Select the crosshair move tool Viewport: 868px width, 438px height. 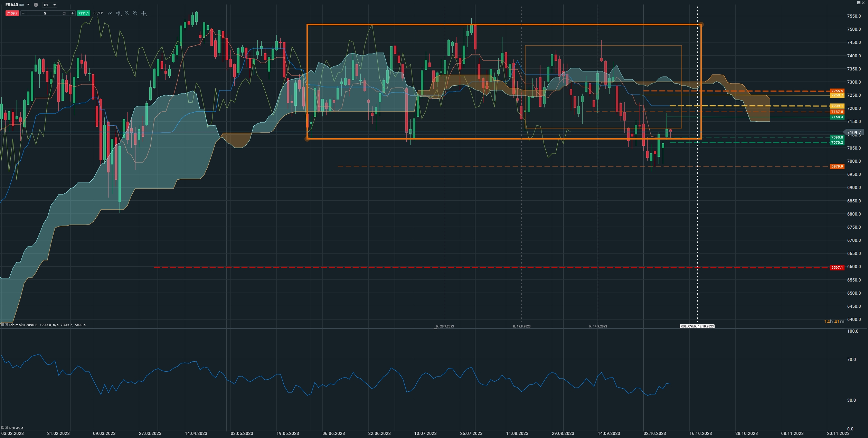point(144,13)
